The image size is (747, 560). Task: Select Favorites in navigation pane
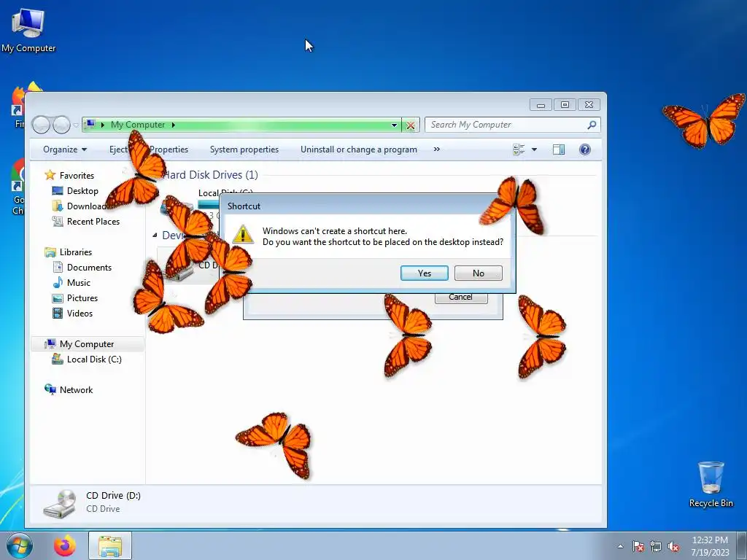77,175
